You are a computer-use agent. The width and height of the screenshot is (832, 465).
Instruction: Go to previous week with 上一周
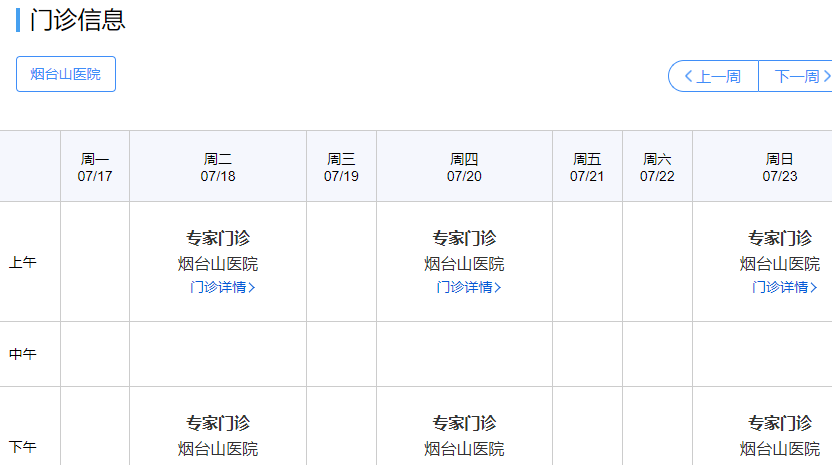click(713, 76)
